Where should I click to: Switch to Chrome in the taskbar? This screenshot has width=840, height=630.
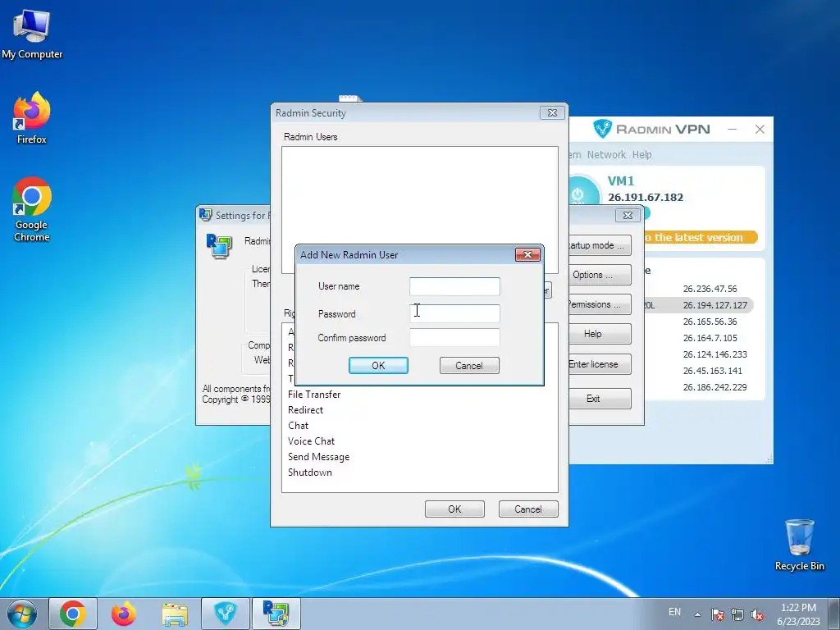[x=73, y=614]
